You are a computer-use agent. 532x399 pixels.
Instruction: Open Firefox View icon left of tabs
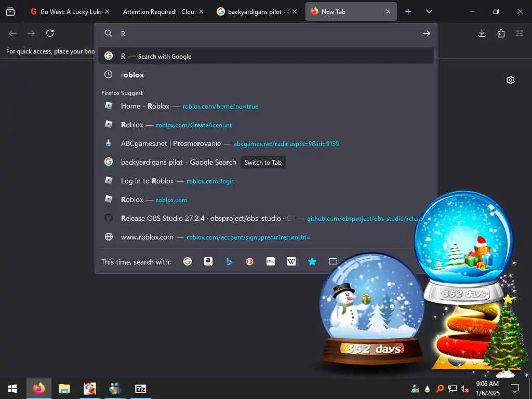[x=10, y=11]
